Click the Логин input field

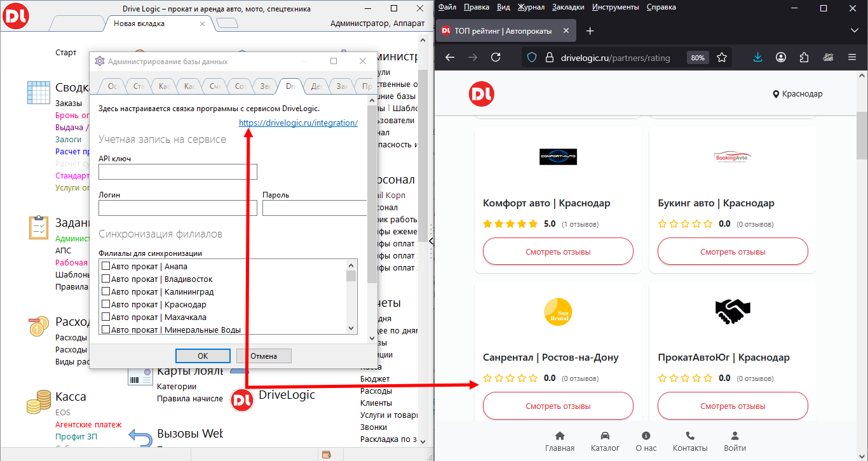pyautogui.click(x=178, y=208)
